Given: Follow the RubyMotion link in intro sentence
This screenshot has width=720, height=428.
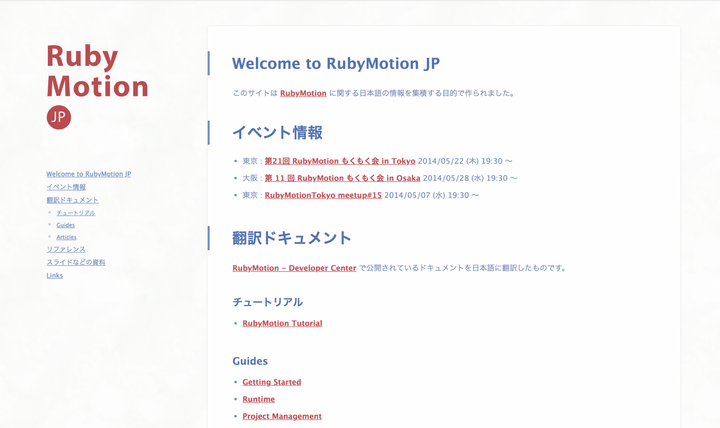Looking at the screenshot, I should [x=303, y=93].
